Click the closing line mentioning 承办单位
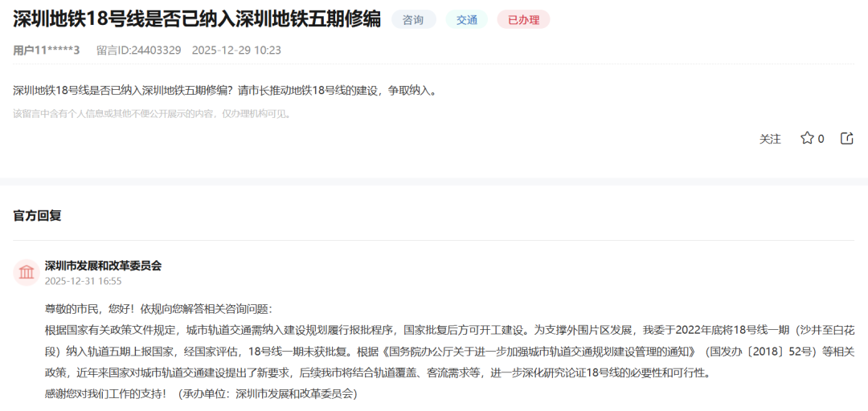The image size is (868, 411). click(x=201, y=393)
